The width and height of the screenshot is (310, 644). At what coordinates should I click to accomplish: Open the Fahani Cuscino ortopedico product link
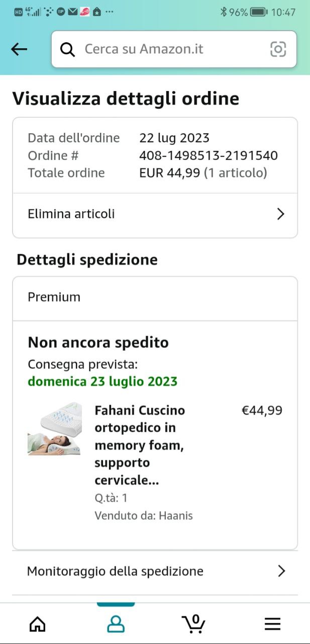click(x=140, y=445)
